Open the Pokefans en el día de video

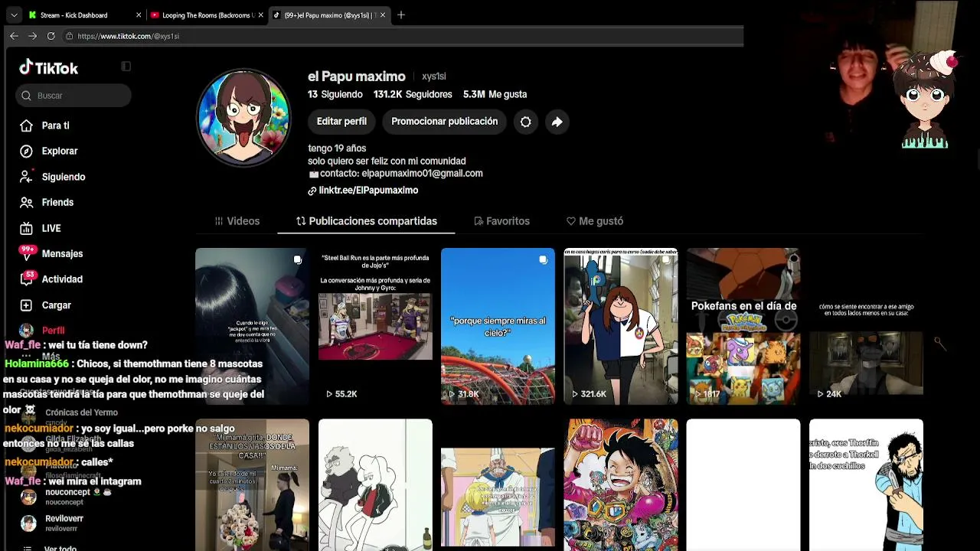[x=743, y=326]
